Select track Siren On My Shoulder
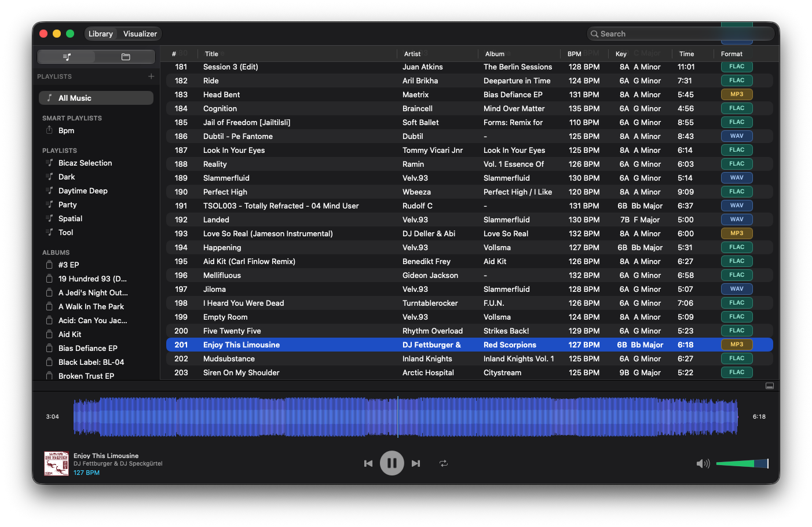Image resolution: width=812 pixels, height=527 pixels. [x=469, y=373]
